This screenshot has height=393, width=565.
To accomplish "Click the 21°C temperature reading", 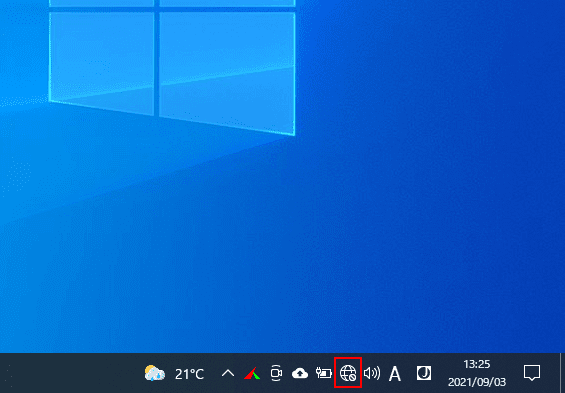I will click(189, 374).
